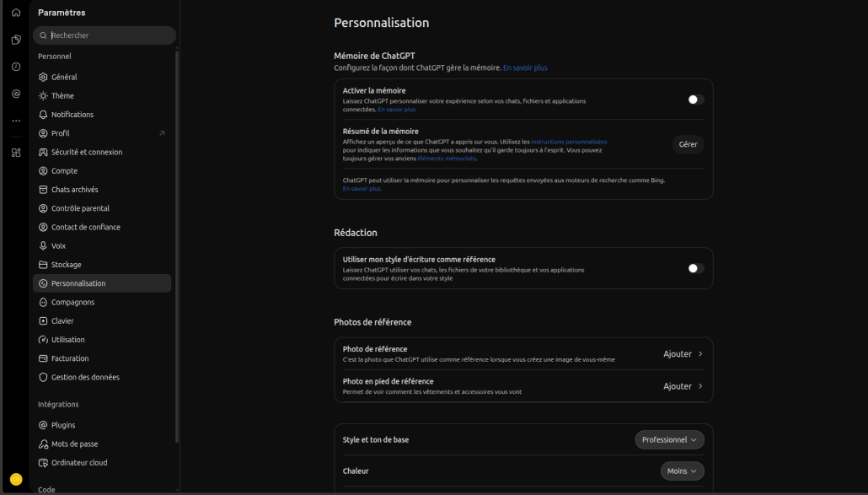Follow the éléments mémorisés link
This screenshot has width=868, height=495.
(x=447, y=159)
